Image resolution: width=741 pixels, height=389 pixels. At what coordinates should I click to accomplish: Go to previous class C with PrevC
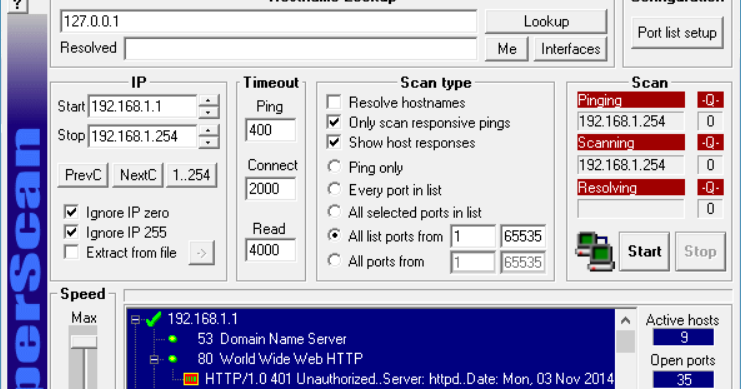click(83, 175)
